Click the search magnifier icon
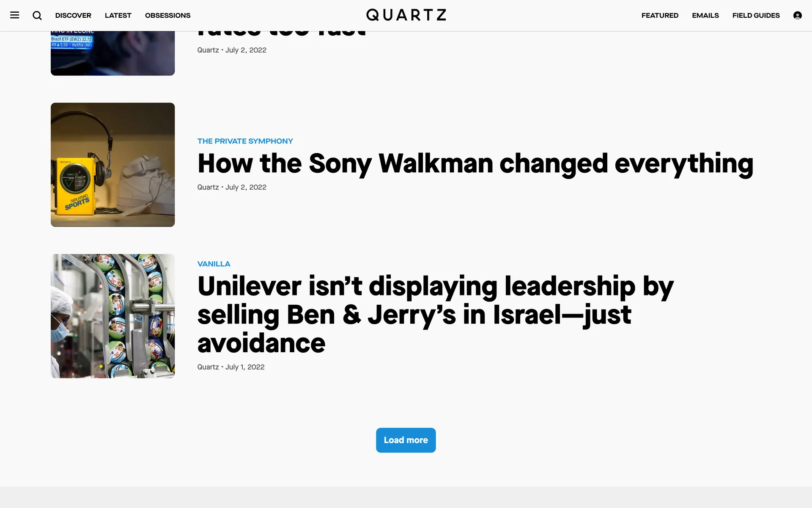The image size is (812, 508). (x=37, y=15)
